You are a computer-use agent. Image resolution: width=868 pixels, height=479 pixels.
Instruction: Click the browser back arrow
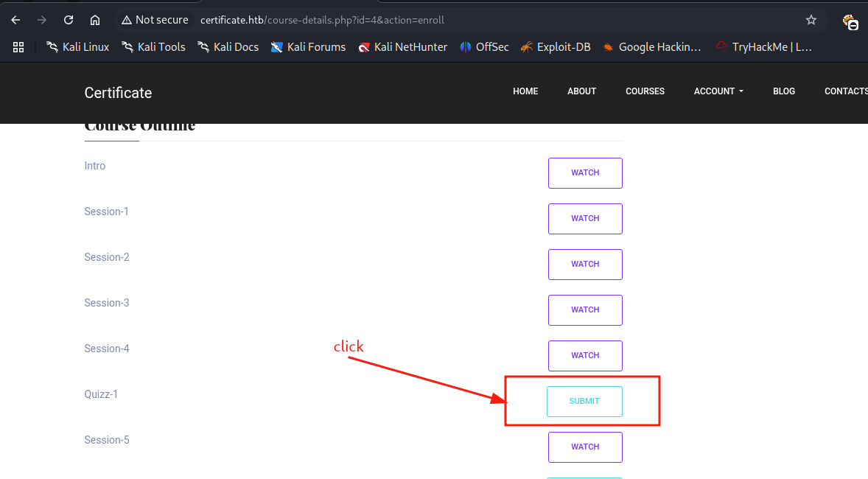point(15,20)
